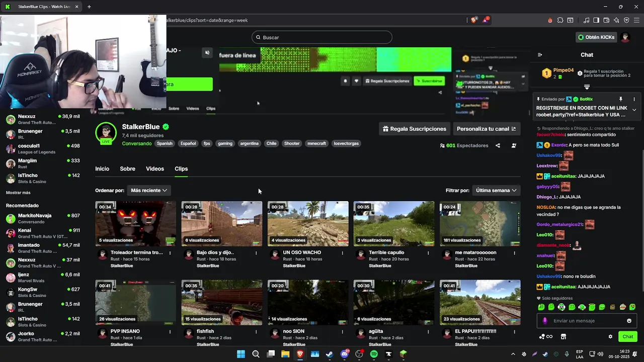Click the Kick search field
This screenshot has height=362, width=644.
[x=322, y=37]
